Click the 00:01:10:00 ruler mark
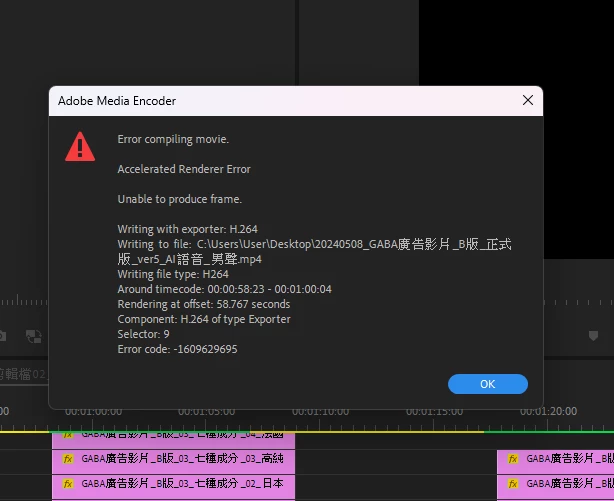Viewport: 614px width, 501px height. pos(320,411)
